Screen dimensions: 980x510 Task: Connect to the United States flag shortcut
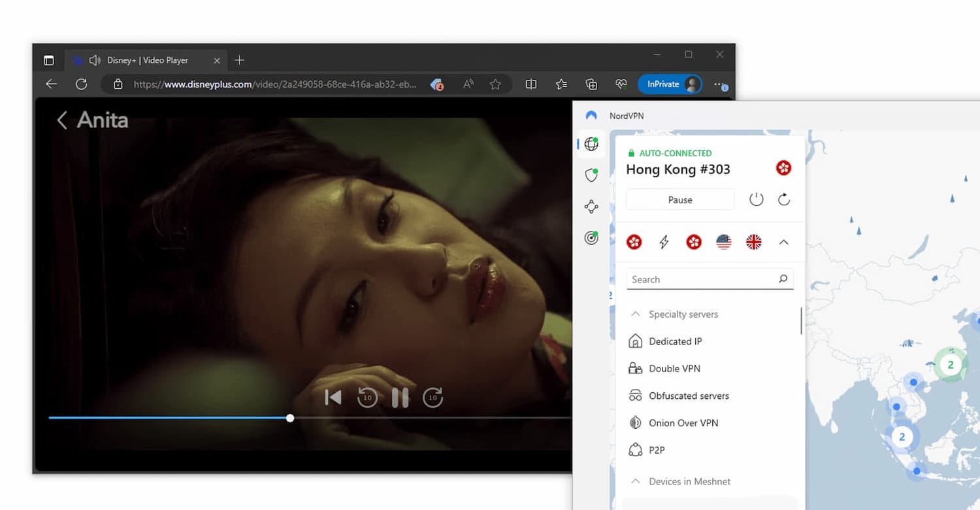pyautogui.click(x=723, y=242)
